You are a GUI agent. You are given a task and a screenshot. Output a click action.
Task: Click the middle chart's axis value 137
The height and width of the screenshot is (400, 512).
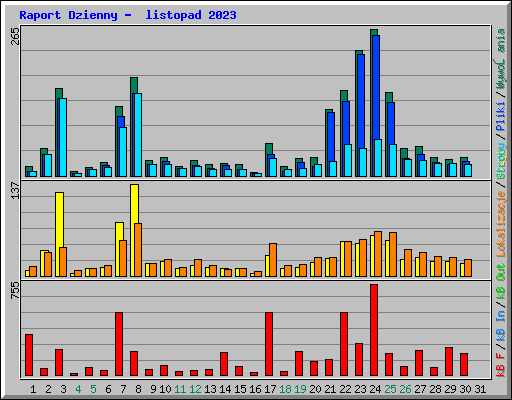pos(15,190)
